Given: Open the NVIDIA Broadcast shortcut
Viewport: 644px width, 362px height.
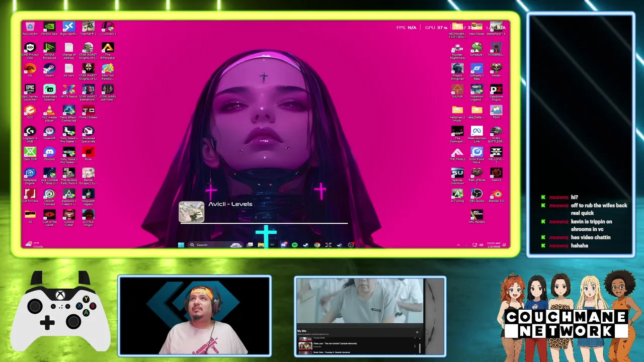Looking at the screenshot, I should click(x=49, y=51).
